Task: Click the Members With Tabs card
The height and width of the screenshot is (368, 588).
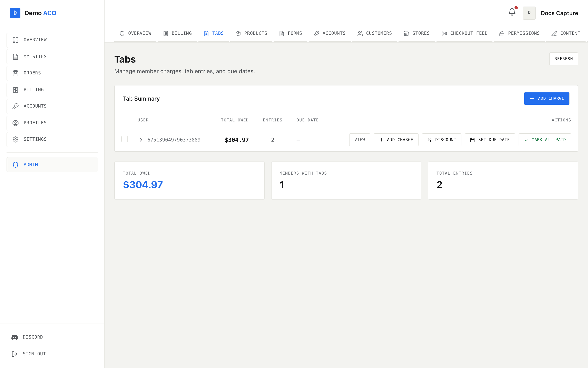Action: (346, 181)
